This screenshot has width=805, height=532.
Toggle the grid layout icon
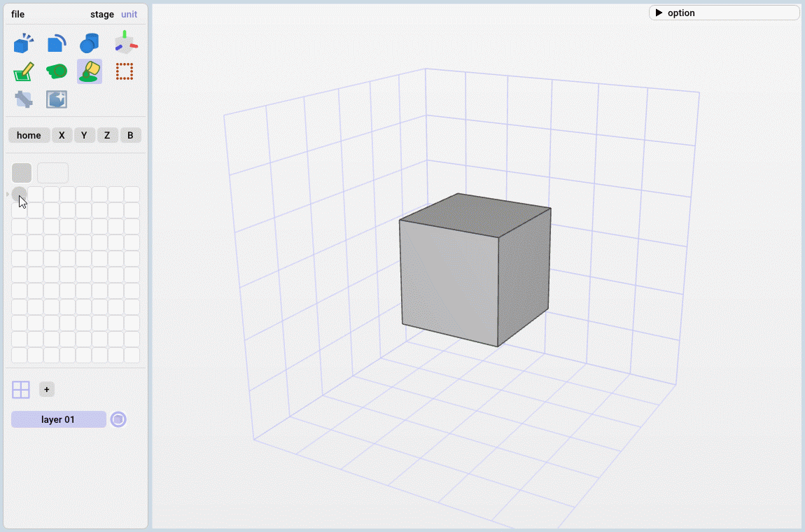click(20, 390)
